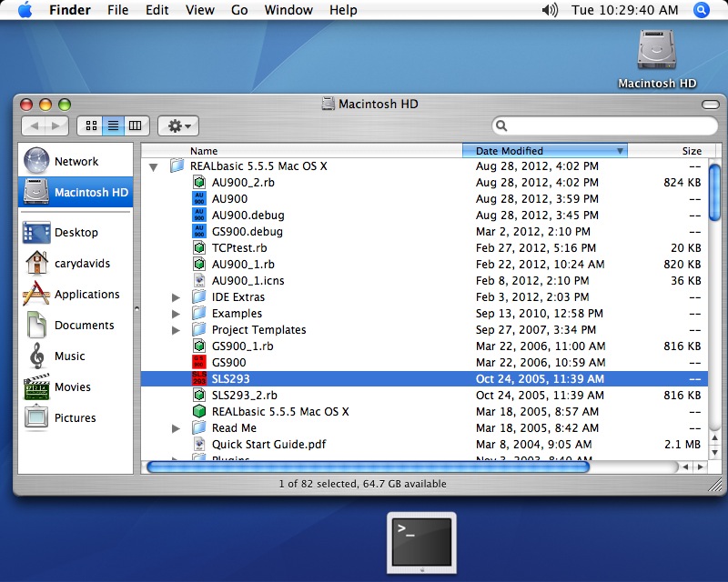
Task: Open the Go menu
Action: coord(239,10)
